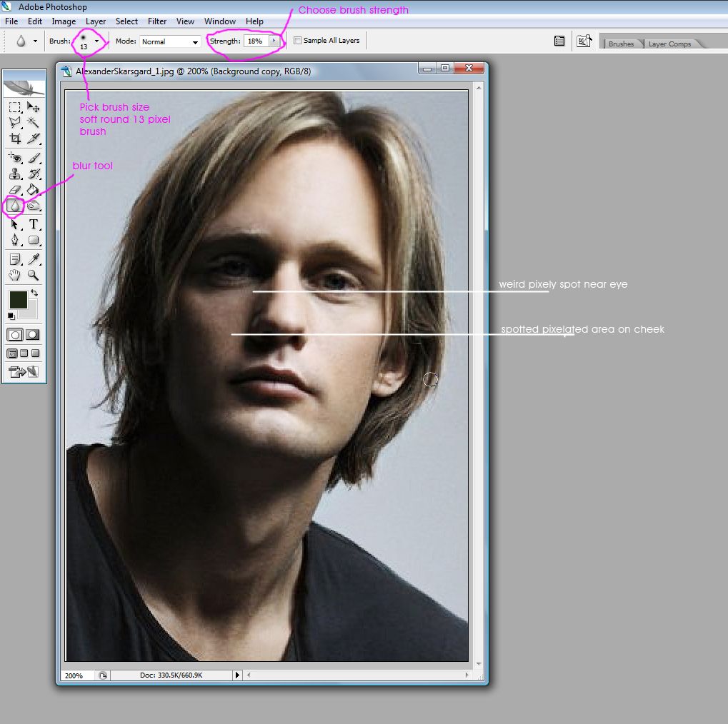Screen dimensions: 728x724
Task: Pick the Eraser tool
Action: [x=14, y=188]
